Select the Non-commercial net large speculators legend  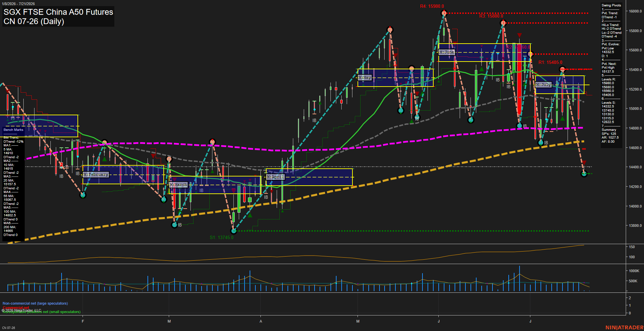[x=35, y=303]
